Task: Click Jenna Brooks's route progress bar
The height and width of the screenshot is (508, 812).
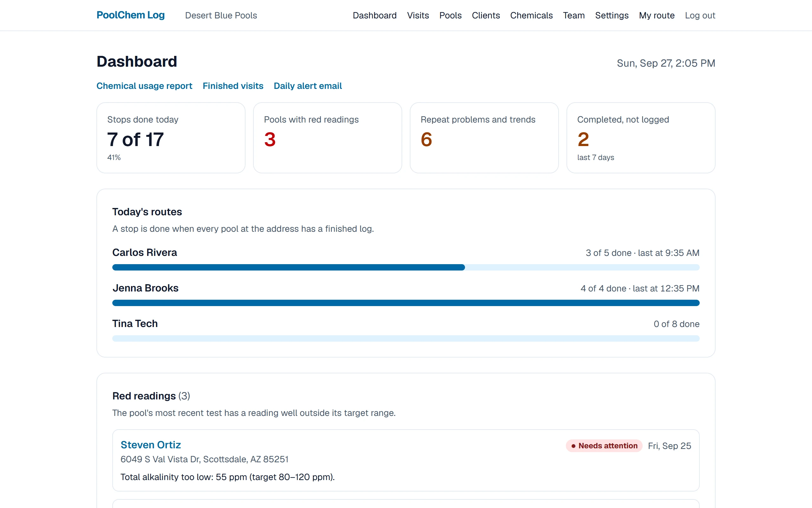Action: 406,303
